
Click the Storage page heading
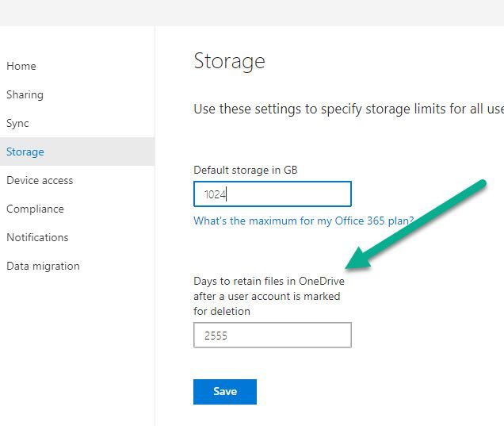pyautogui.click(x=229, y=61)
